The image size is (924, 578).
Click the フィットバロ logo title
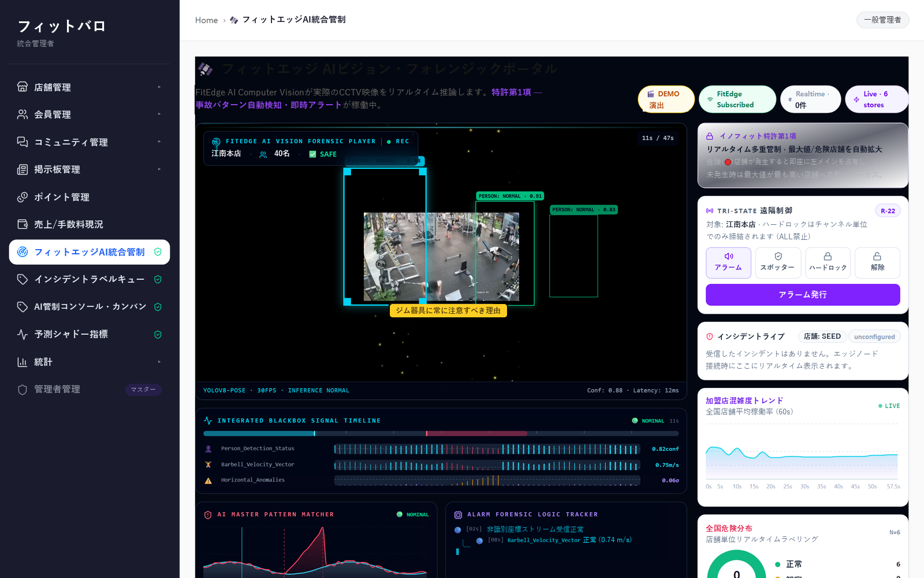[61, 27]
